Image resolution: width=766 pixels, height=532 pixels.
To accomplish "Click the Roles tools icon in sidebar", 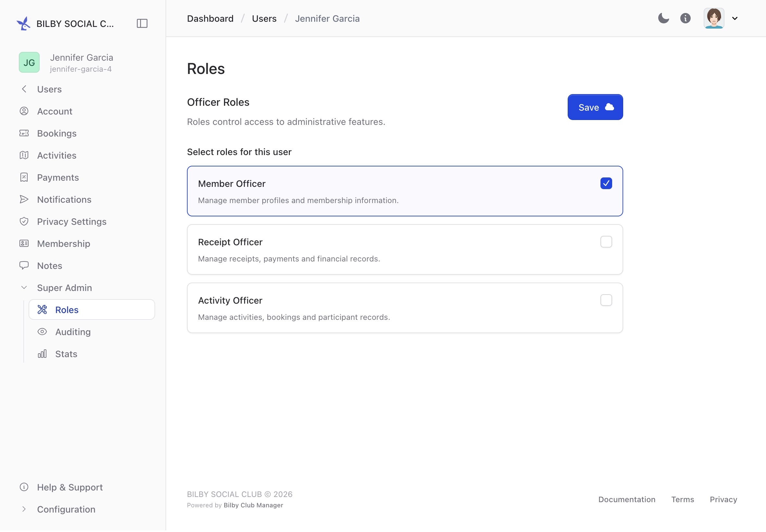I will coord(42,309).
